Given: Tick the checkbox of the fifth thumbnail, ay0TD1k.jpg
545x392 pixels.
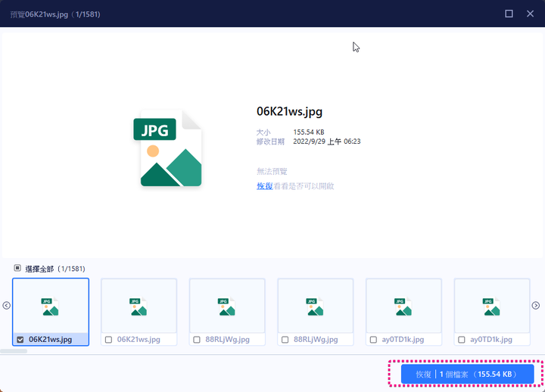Looking at the screenshot, I should (373, 340).
